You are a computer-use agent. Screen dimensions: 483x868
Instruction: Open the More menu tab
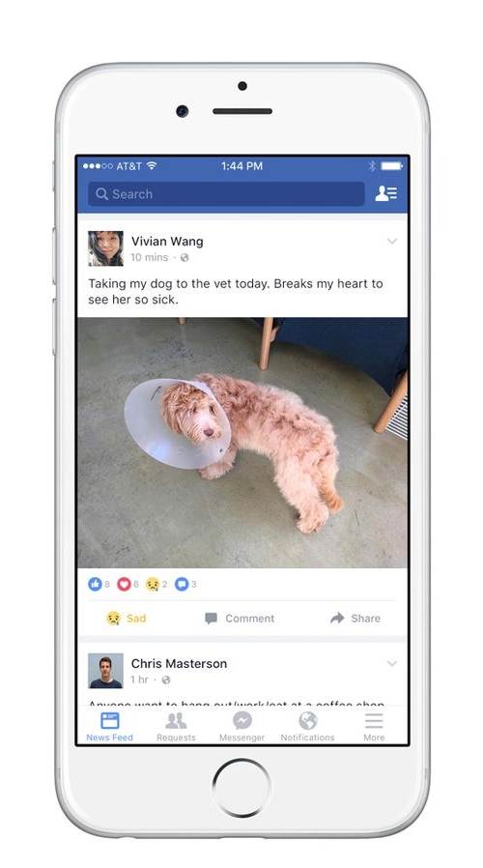point(374,726)
